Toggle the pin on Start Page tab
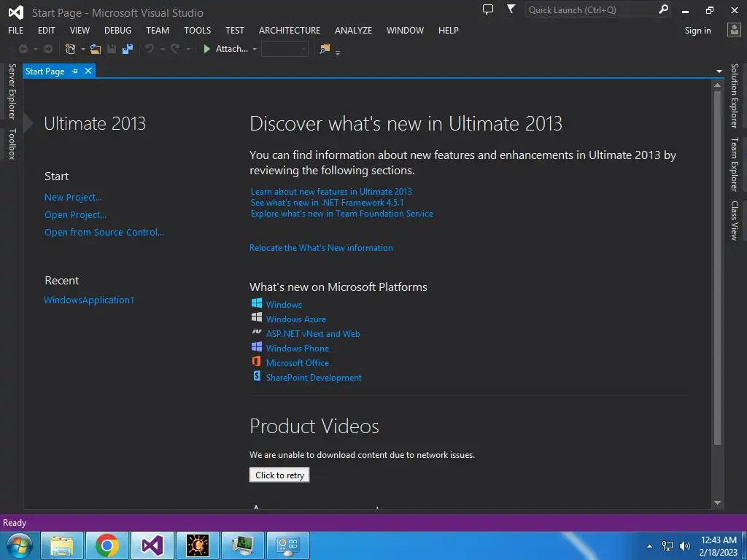The height and width of the screenshot is (560, 747). (x=75, y=71)
